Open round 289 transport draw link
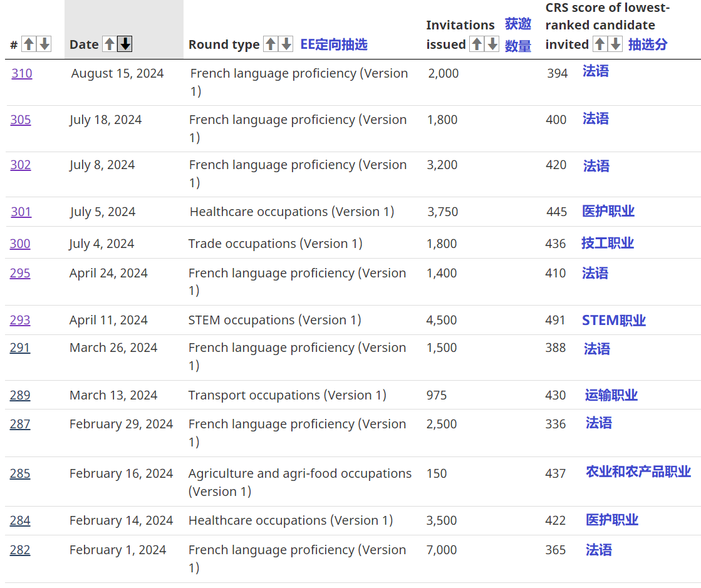701x588 pixels. 20,395
